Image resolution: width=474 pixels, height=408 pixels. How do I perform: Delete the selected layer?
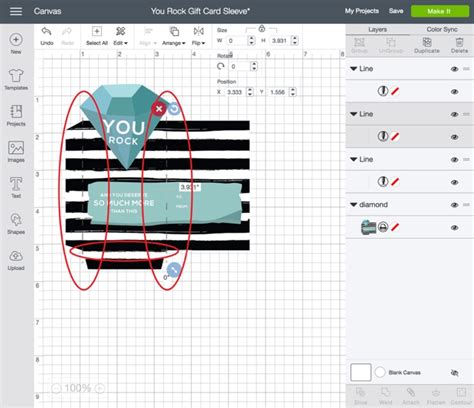pyautogui.click(x=459, y=45)
